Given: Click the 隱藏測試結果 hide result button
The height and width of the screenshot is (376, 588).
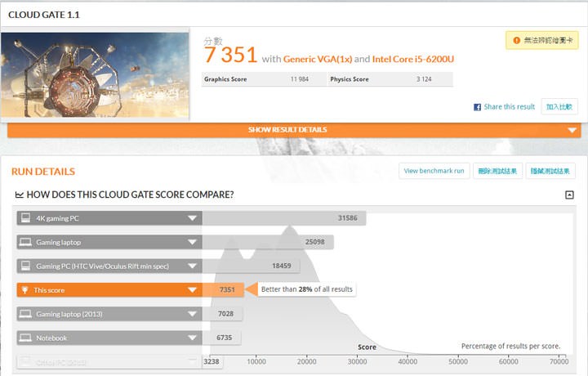Looking at the screenshot, I should click(x=552, y=171).
